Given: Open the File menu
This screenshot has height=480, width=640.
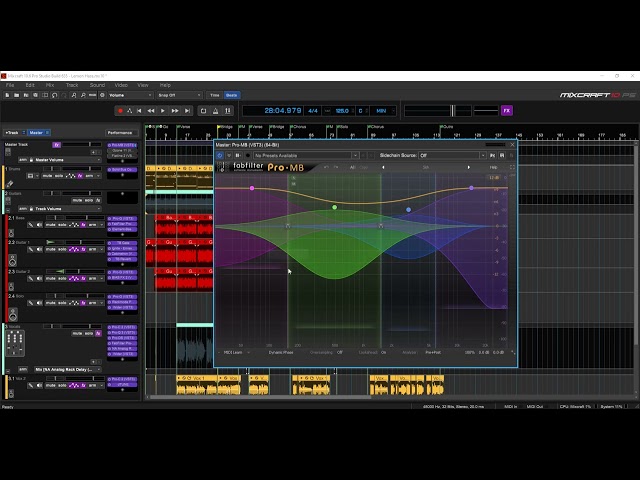Looking at the screenshot, I should point(10,85).
